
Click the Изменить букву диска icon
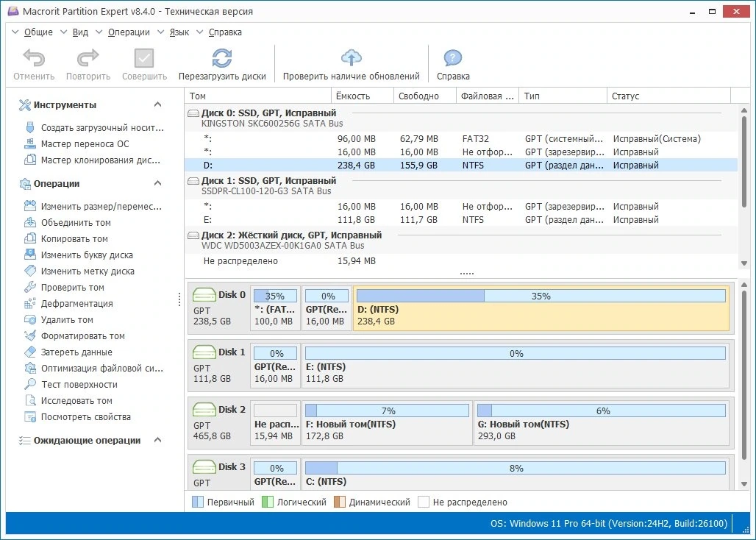point(30,255)
